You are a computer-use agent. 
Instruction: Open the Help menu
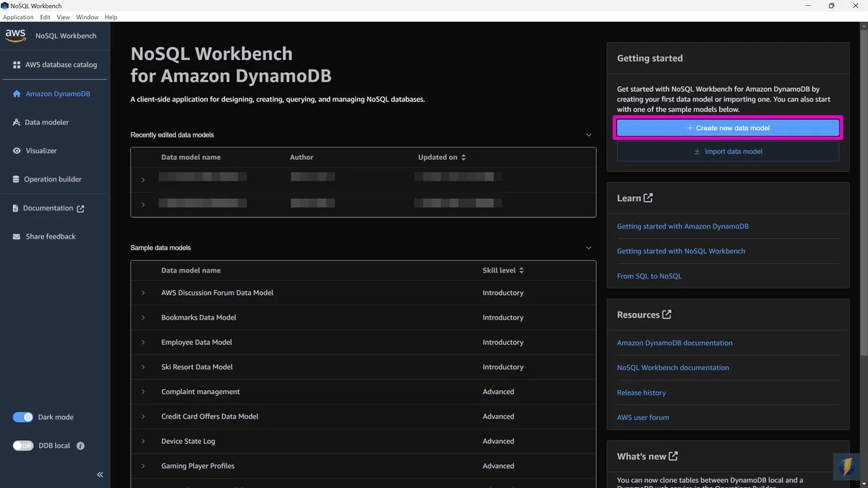click(111, 17)
